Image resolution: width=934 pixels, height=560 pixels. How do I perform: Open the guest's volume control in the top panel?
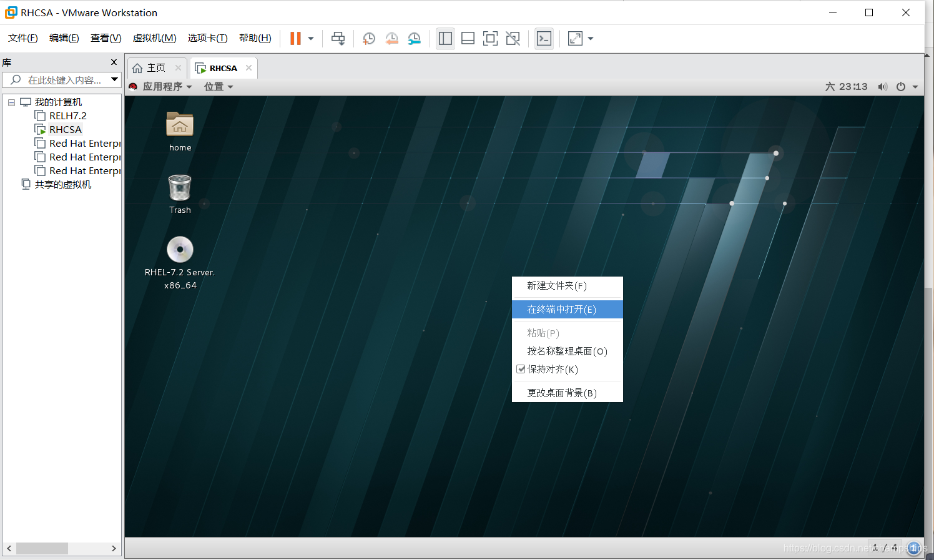tap(883, 86)
